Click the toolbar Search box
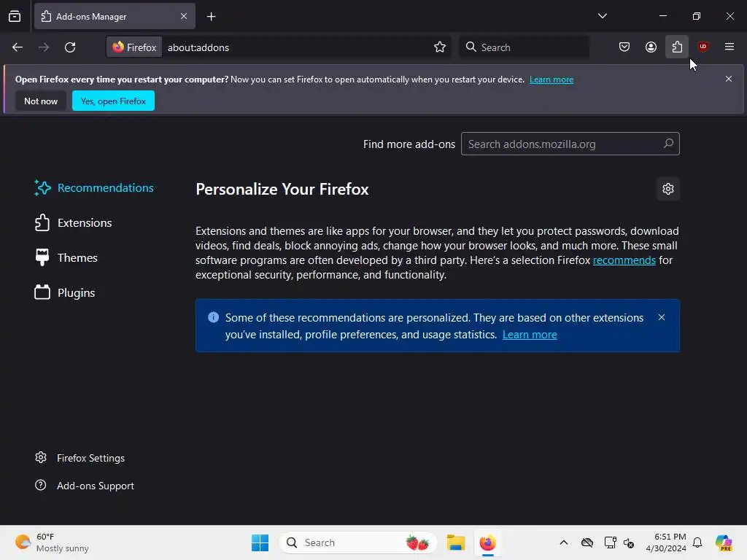This screenshot has width=747, height=560. [524, 47]
